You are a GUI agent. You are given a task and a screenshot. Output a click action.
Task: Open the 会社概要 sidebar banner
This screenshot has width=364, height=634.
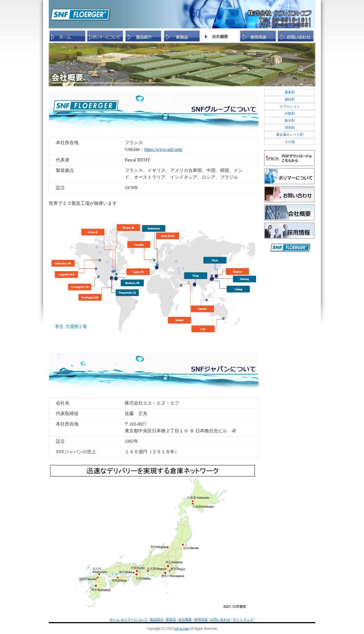click(289, 212)
